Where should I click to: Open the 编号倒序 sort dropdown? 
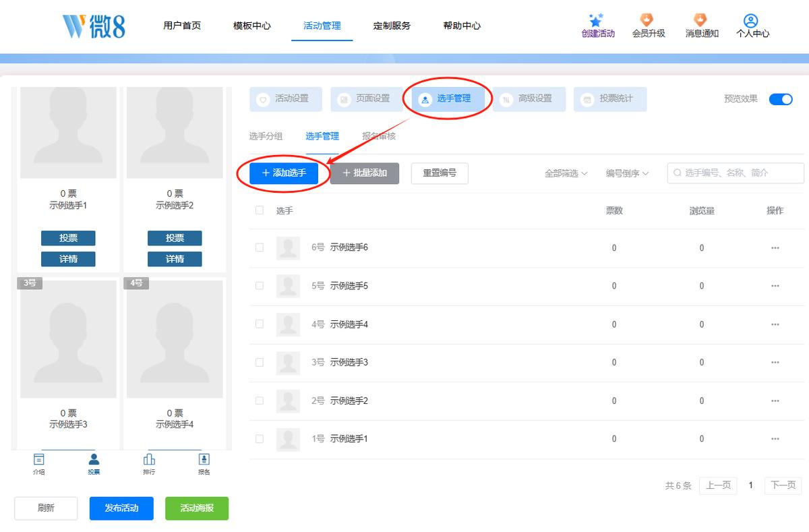coord(628,173)
